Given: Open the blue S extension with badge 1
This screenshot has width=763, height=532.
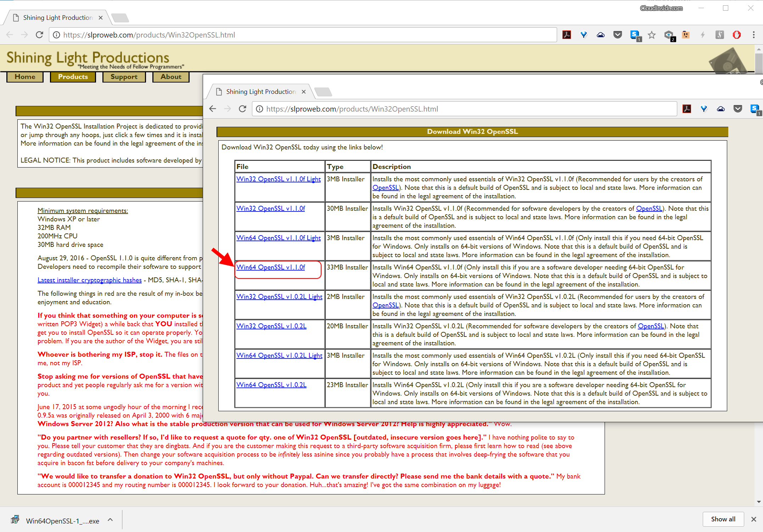Looking at the screenshot, I should point(635,35).
